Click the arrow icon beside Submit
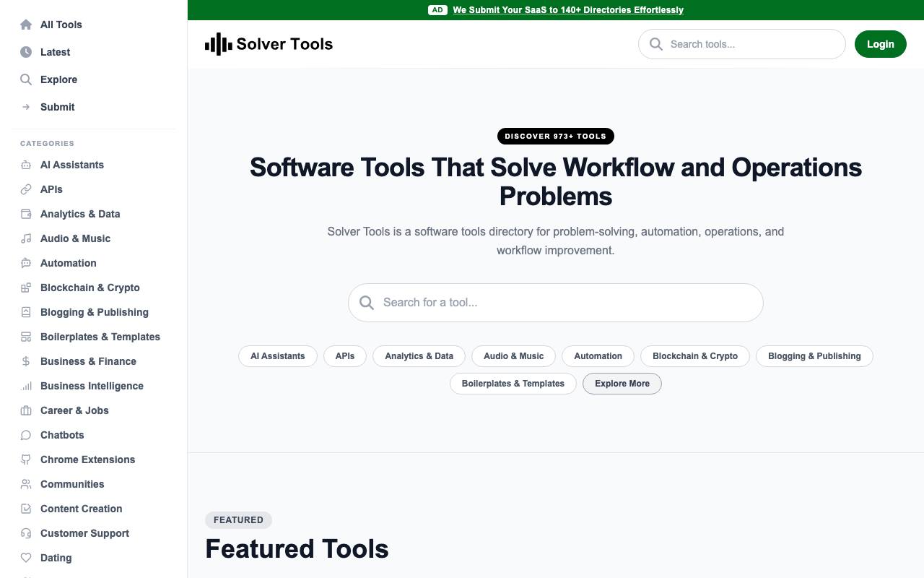 tap(26, 107)
